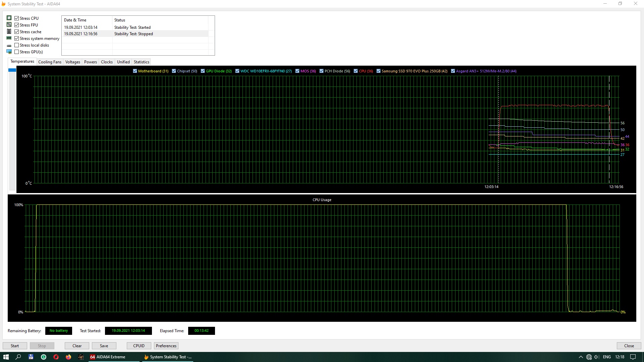Open Firefox from the taskbar

click(x=68, y=357)
